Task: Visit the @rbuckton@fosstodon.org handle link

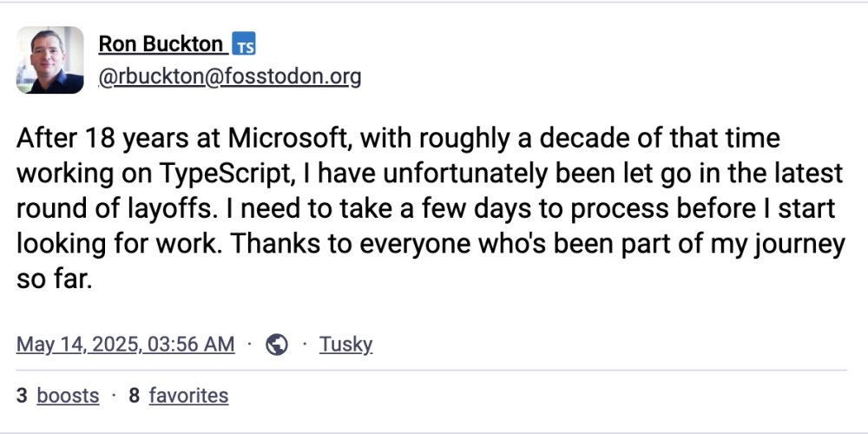Action: [x=230, y=77]
